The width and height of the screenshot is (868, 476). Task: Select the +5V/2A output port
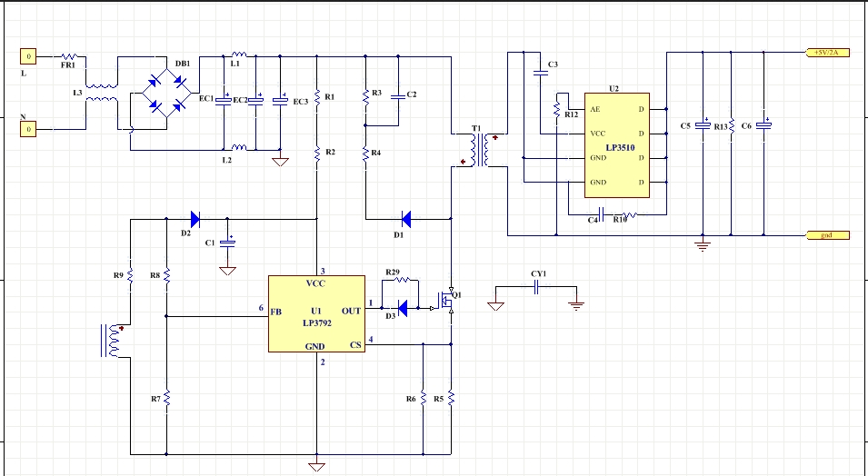click(x=828, y=53)
